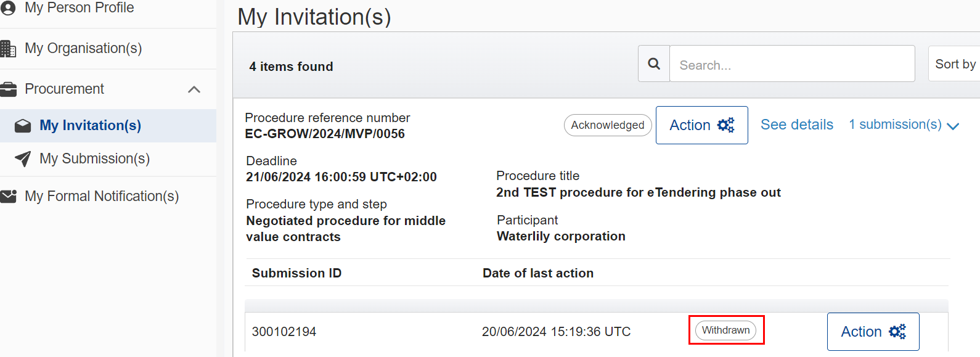Select the My Organisation(s) sidebar label
This screenshot has height=357, width=980.
coord(83,49)
